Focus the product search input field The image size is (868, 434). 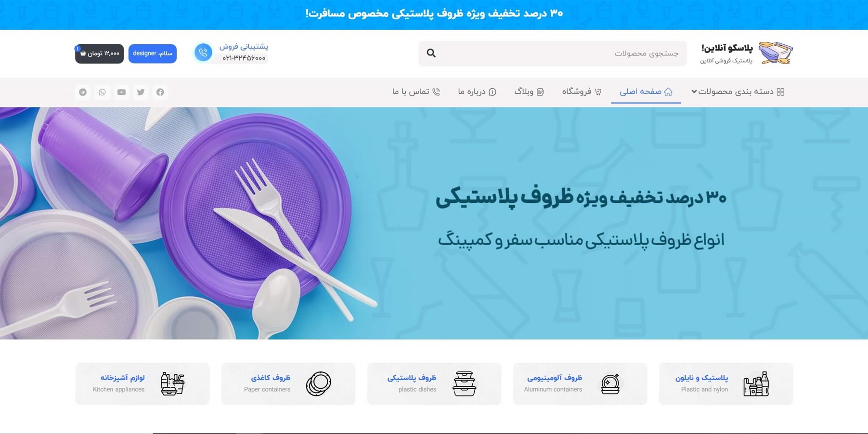pyautogui.click(x=553, y=53)
